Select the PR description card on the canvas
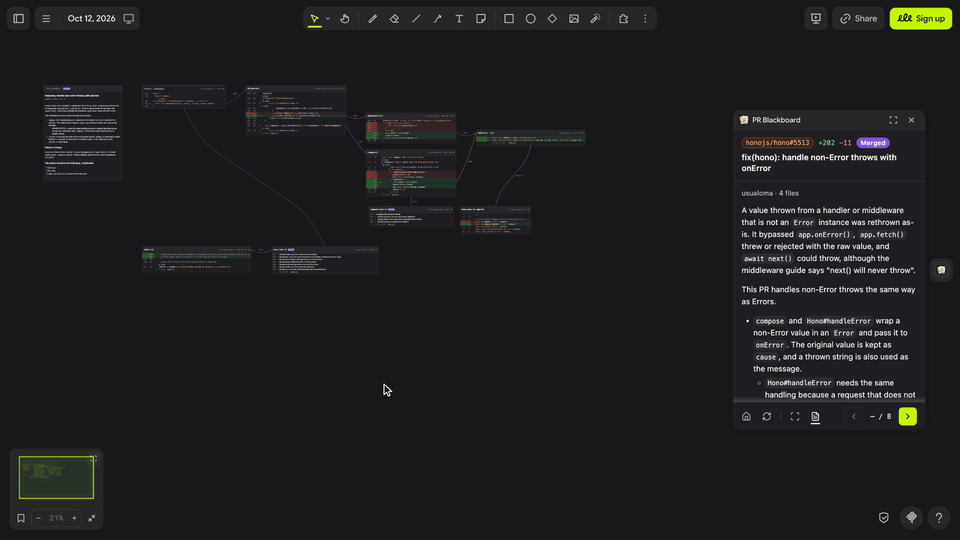 [83, 133]
